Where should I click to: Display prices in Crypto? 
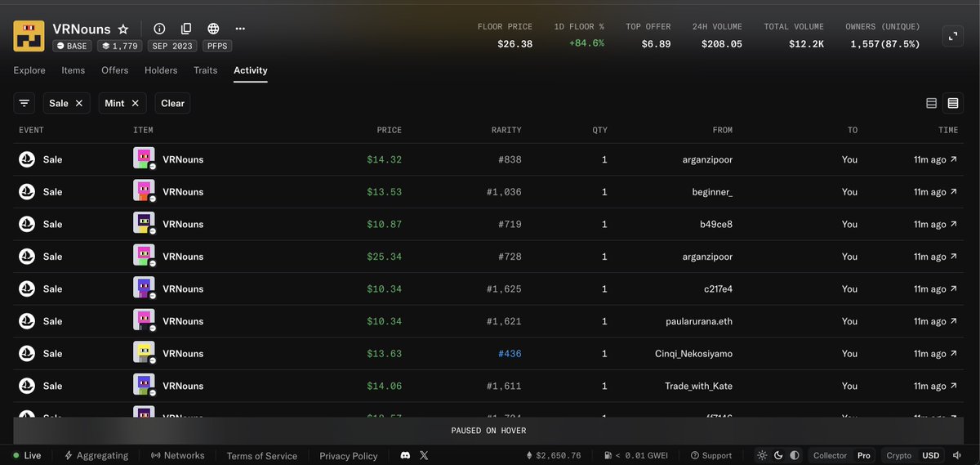coord(899,455)
